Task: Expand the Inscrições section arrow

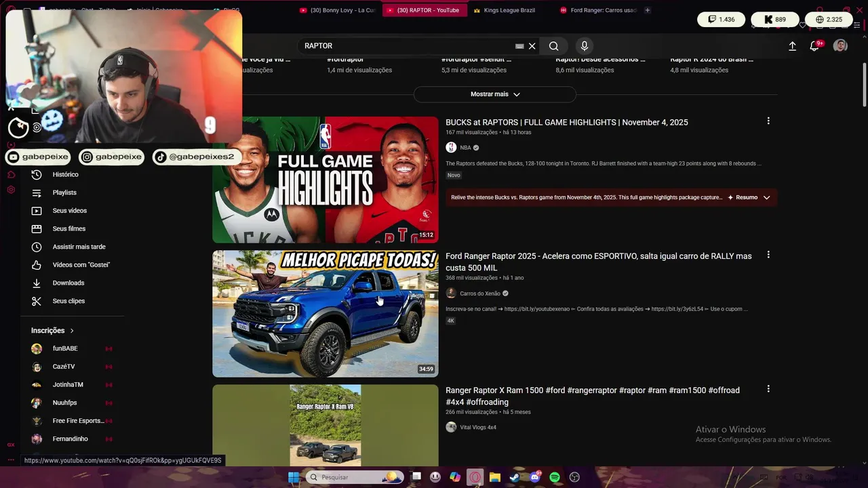Action: 72,331
